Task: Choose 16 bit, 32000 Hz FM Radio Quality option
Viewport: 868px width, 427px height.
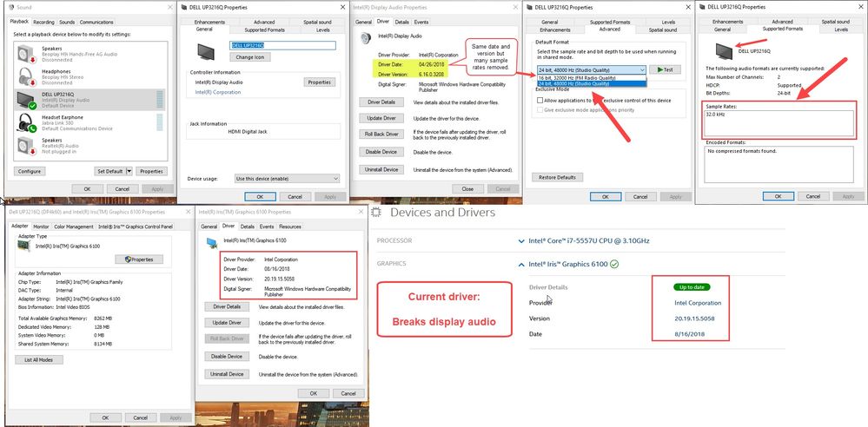Action: click(x=591, y=78)
